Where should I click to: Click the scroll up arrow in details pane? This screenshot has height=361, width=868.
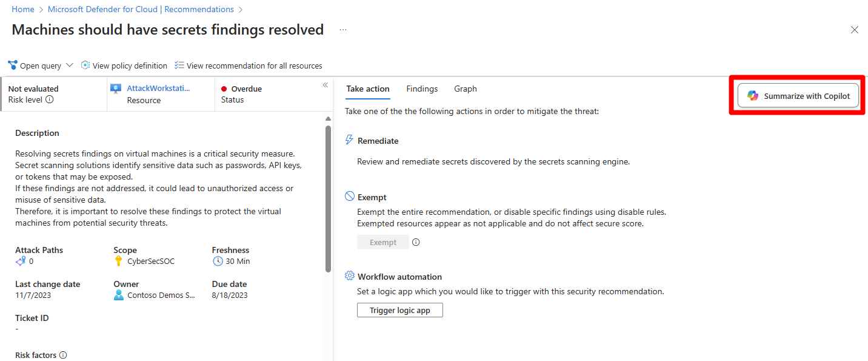328,119
